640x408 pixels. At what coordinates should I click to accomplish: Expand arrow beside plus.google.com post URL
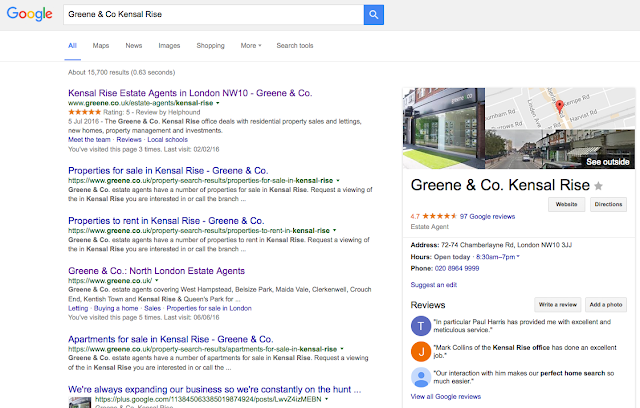[326, 399]
